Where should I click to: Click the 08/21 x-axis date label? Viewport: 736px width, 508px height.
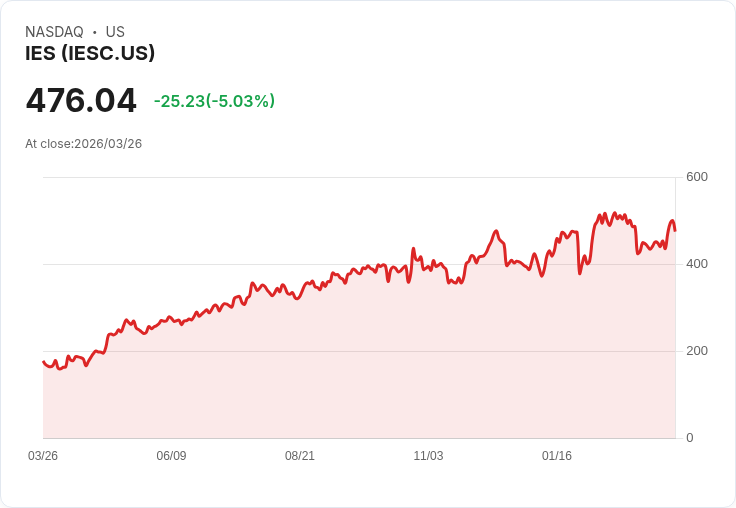pos(300,456)
